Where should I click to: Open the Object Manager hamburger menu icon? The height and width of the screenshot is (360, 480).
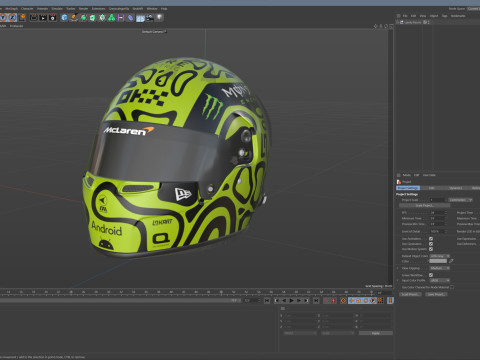point(398,16)
